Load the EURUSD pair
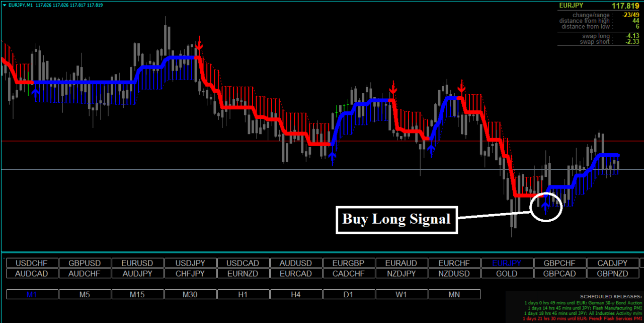The height and width of the screenshot is (323, 644). pos(138,263)
